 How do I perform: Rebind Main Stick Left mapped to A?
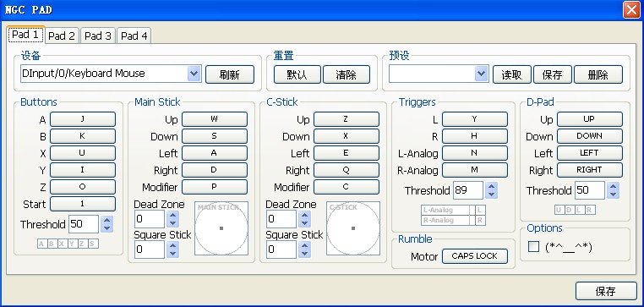pyautogui.click(x=215, y=153)
